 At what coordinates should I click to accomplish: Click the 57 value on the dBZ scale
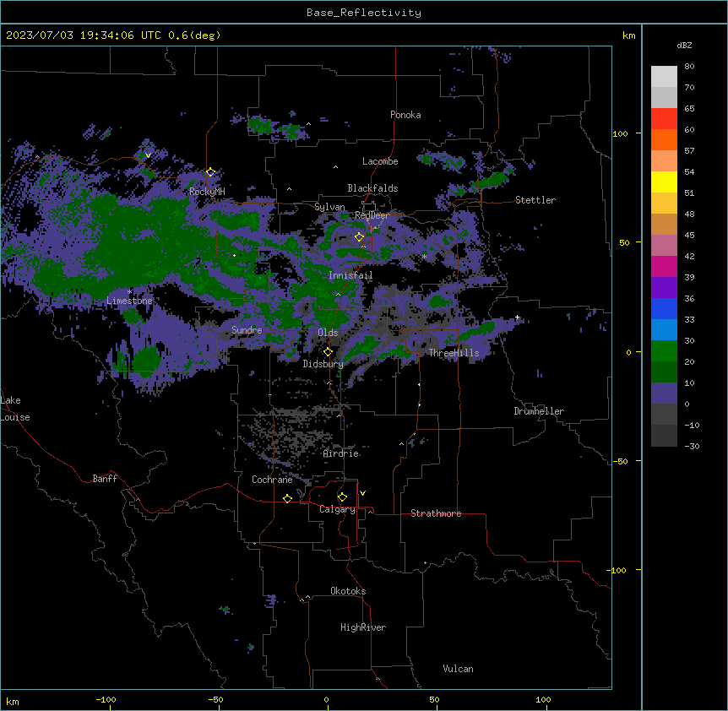[689, 151]
